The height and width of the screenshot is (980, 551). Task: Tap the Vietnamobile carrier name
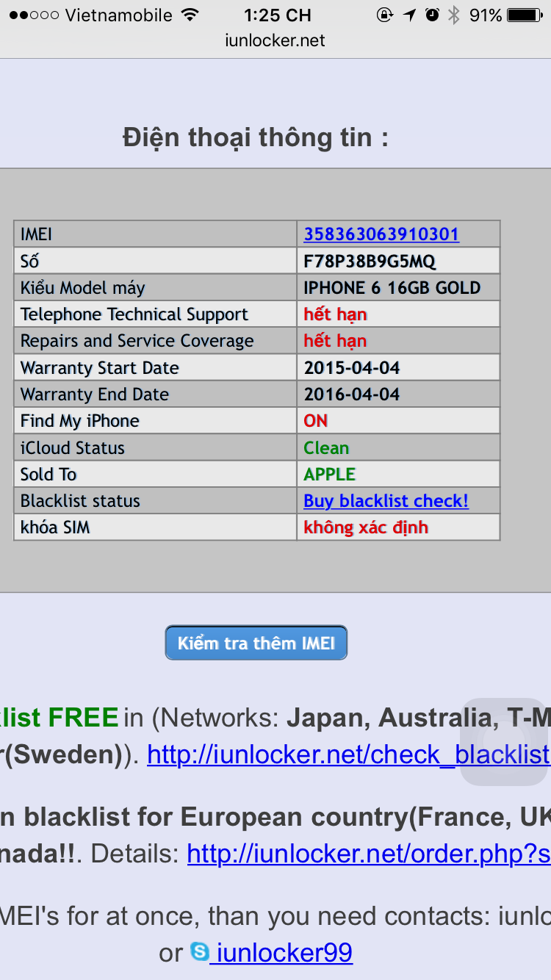click(119, 15)
